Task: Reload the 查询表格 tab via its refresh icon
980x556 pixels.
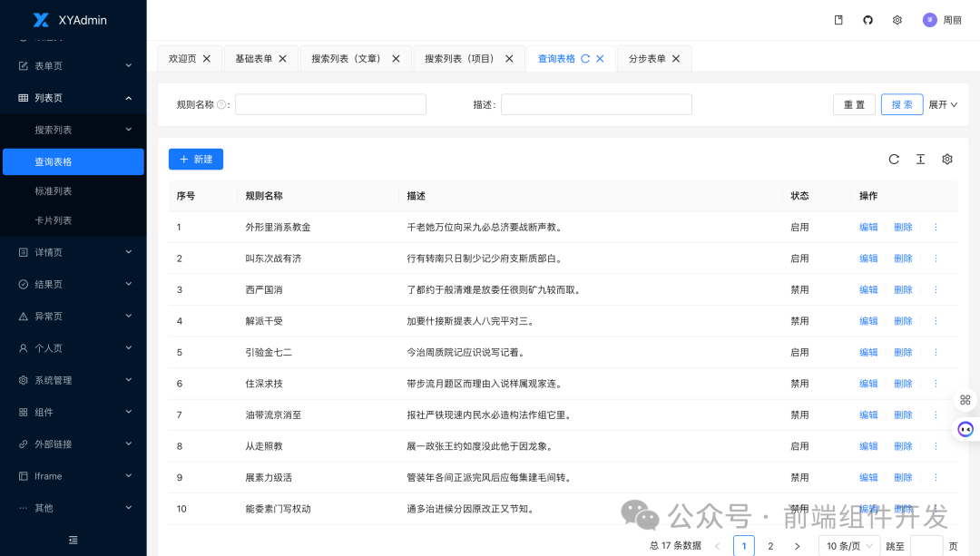Action: point(585,57)
